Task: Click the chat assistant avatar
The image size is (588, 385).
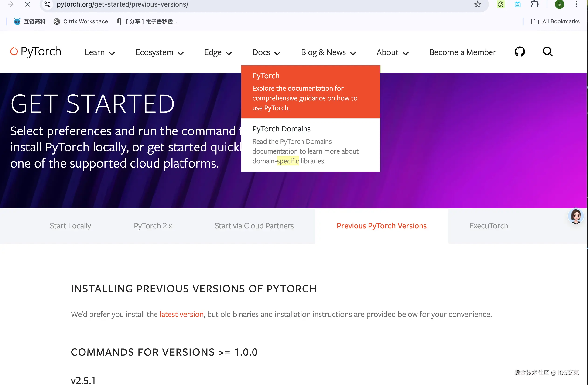Action: coord(576,216)
